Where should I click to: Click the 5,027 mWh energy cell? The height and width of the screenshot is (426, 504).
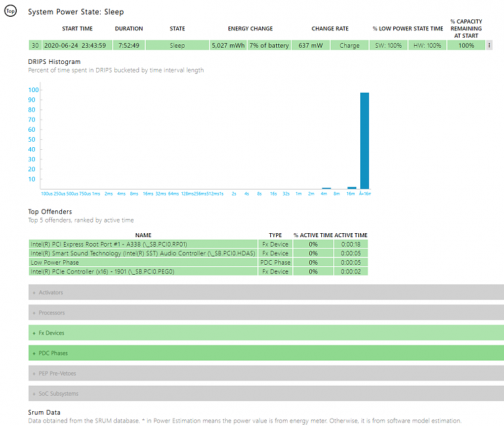coord(228,45)
